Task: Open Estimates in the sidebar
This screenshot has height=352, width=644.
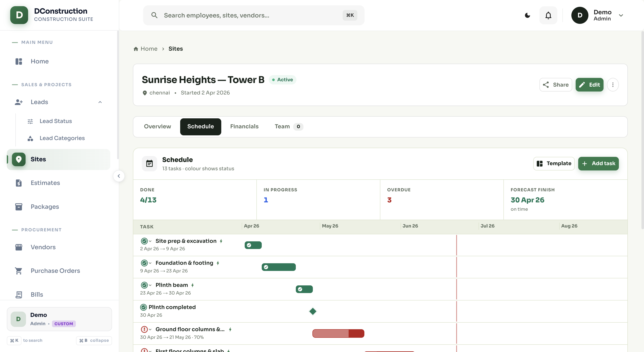Action: [x=59, y=183]
